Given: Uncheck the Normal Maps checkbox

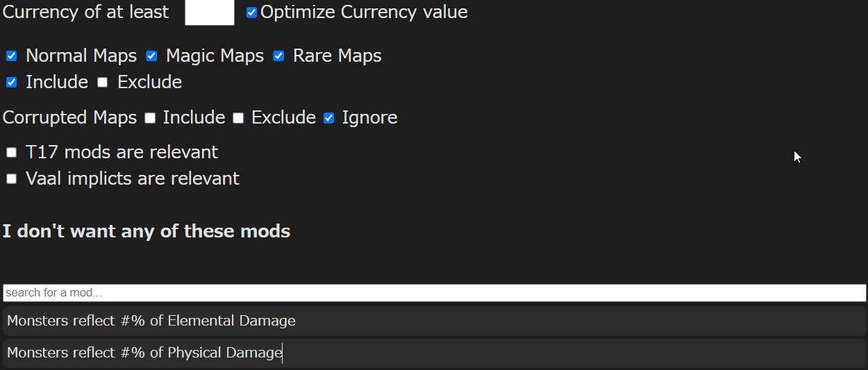Looking at the screenshot, I should [x=12, y=56].
